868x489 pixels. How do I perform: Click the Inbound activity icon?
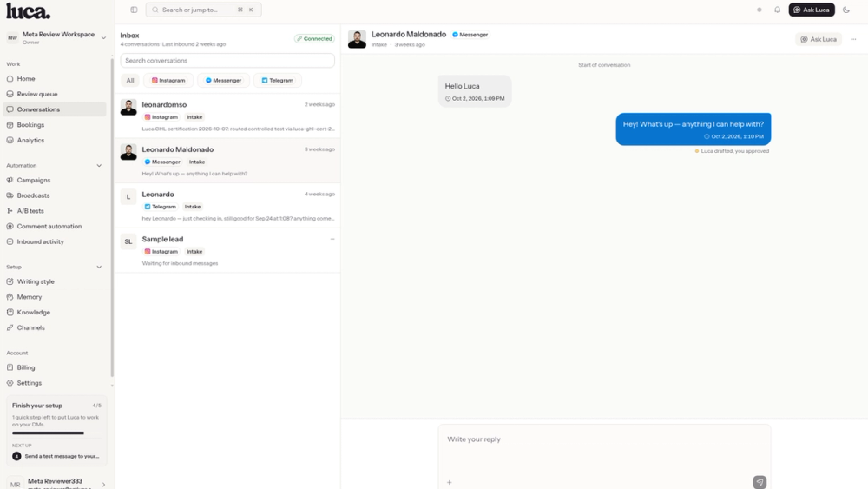pyautogui.click(x=10, y=241)
